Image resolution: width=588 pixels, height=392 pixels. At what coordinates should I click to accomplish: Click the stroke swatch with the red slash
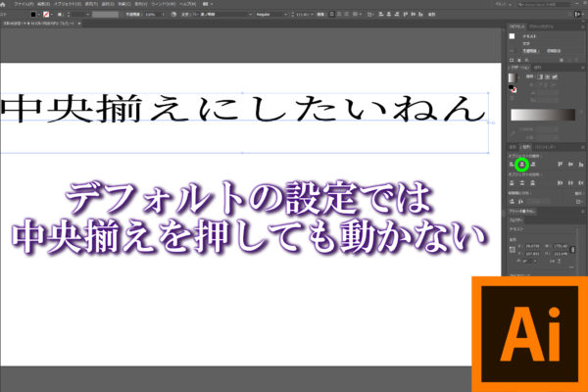point(46,15)
